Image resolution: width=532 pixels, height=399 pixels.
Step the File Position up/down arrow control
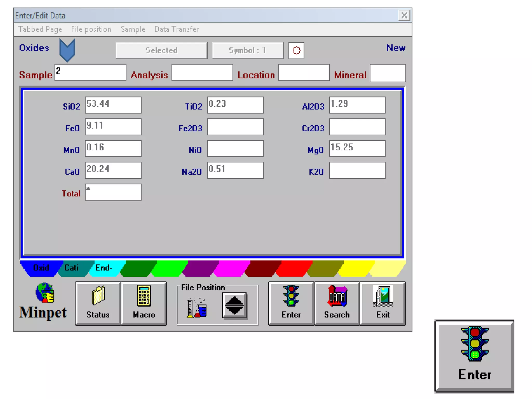pyautogui.click(x=234, y=305)
